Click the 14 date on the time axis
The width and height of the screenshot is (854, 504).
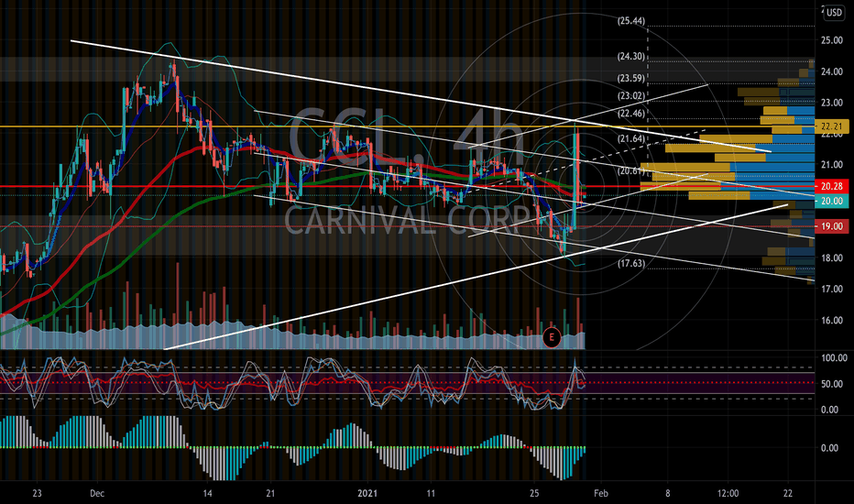207,494
